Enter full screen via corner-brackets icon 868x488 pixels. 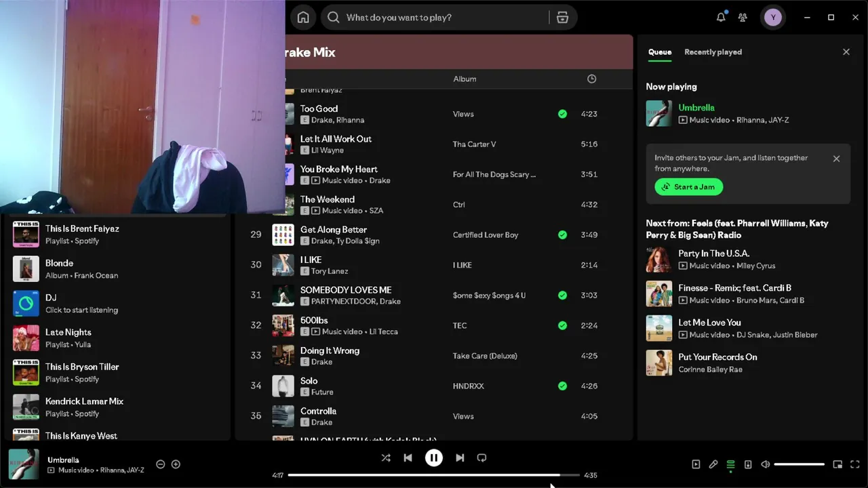(x=855, y=464)
